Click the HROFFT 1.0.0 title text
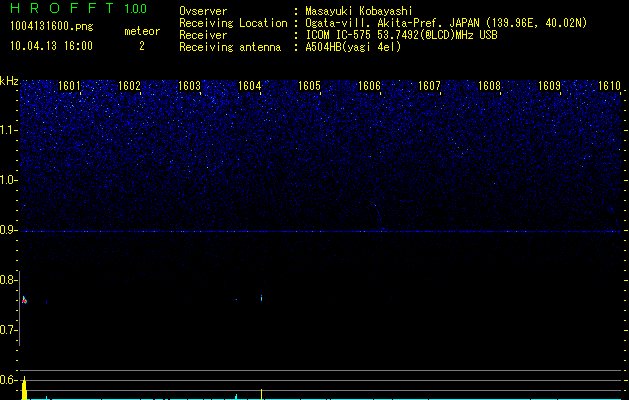This screenshot has height=400, width=629. (79, 8)
